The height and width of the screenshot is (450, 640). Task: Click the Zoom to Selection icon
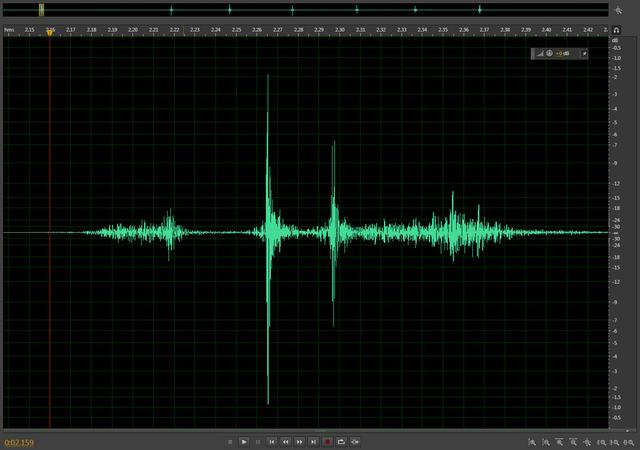pos(629,442)
